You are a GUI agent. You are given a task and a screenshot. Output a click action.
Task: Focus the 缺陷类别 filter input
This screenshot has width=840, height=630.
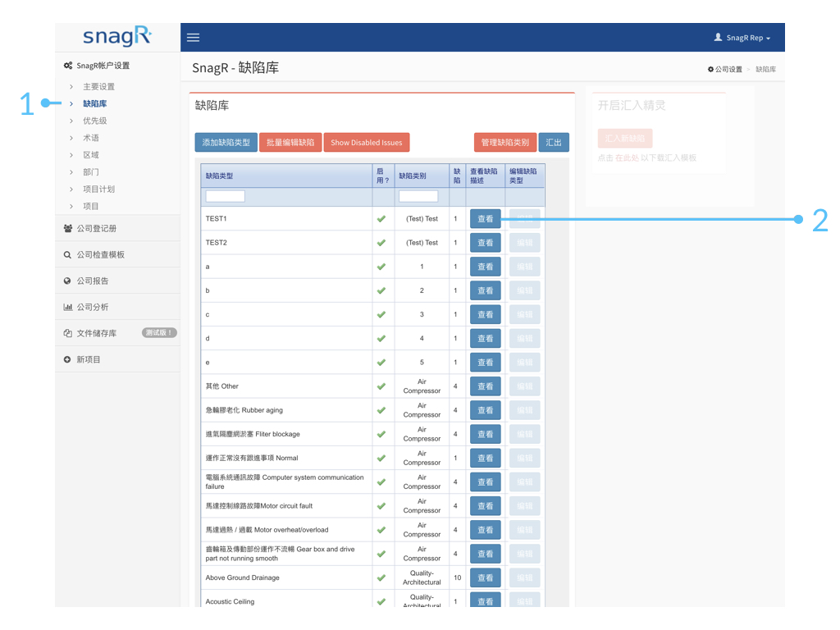coord(418,196)
